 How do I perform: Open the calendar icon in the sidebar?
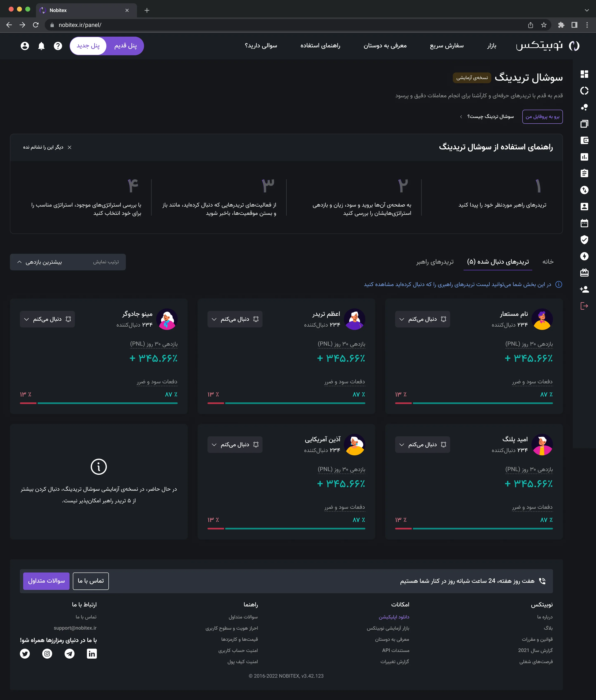[x=584, y=223]
